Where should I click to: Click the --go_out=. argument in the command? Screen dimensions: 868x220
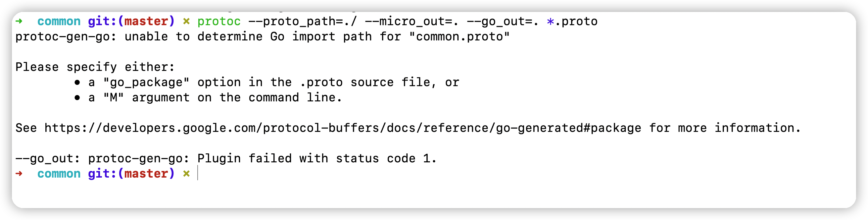[x=503, y=22]
